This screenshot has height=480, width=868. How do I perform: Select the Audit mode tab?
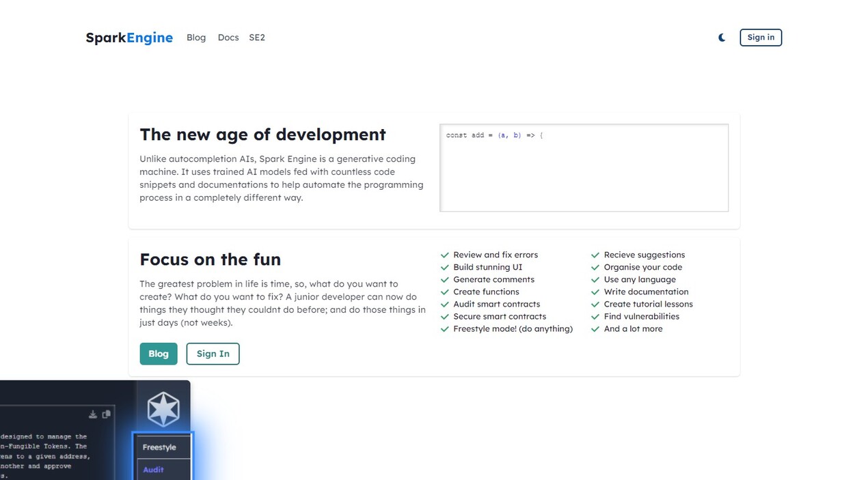(x=154, y=470)
